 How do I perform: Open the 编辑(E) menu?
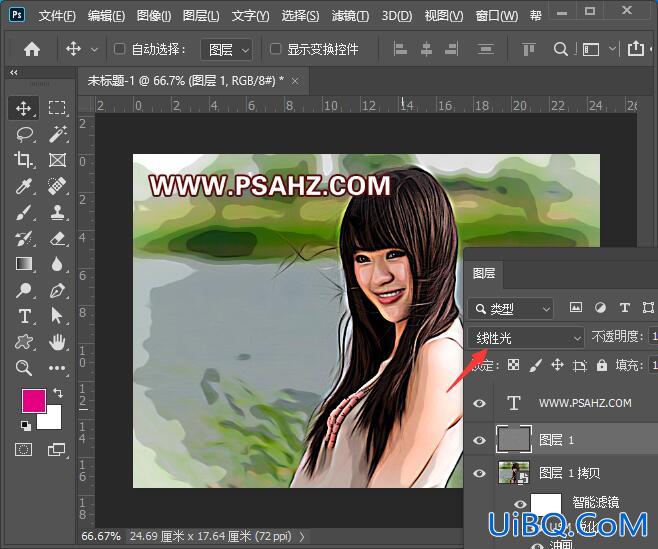106,16
